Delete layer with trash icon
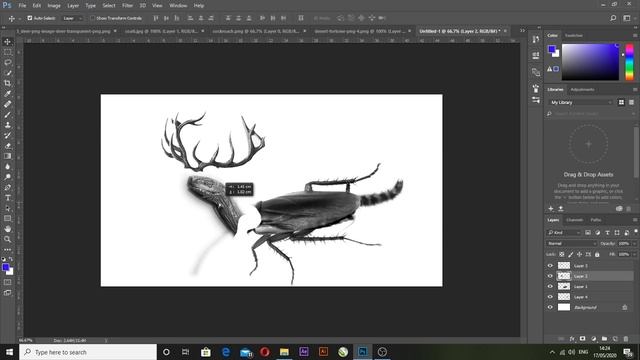The width and height of the screenshot is (640, 360). pos(626,339)
